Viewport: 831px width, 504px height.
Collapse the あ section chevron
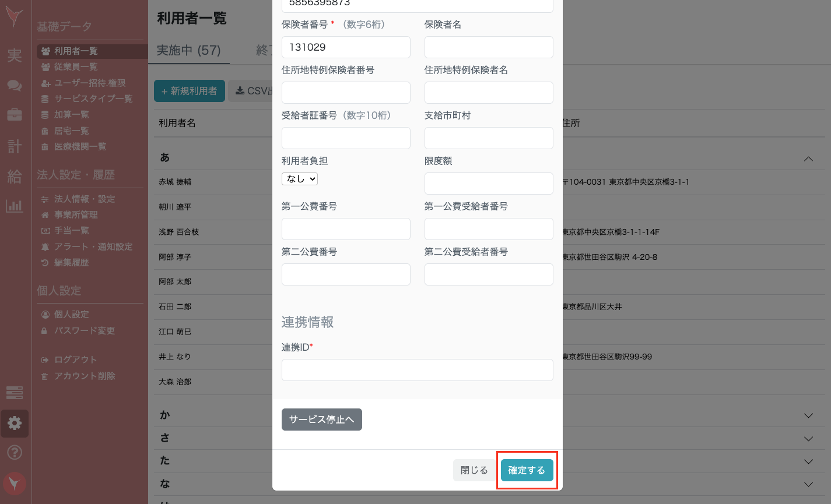click(x=808, y=158)
